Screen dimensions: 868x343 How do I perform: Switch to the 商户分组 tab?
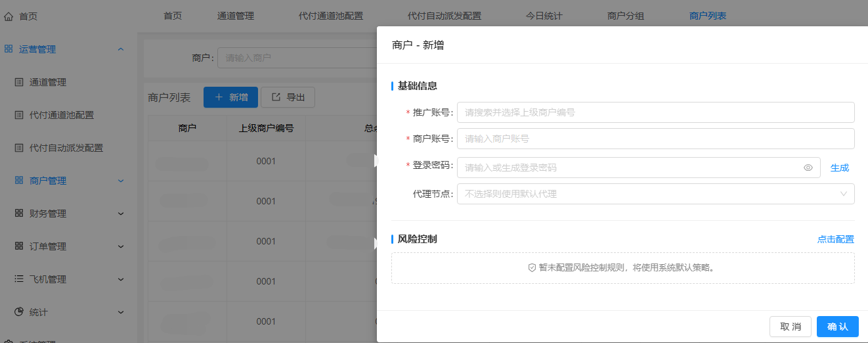click(626, 16)
